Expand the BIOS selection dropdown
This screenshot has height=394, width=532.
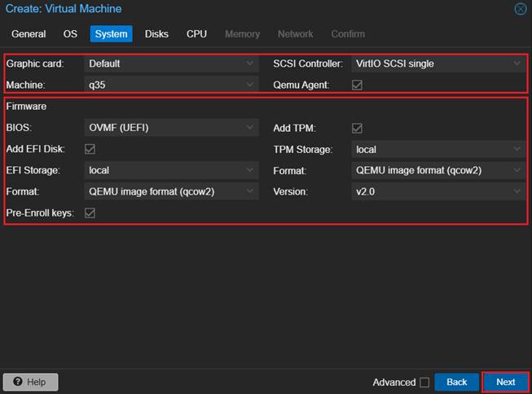pyautogui.click(x=172, y=128)
